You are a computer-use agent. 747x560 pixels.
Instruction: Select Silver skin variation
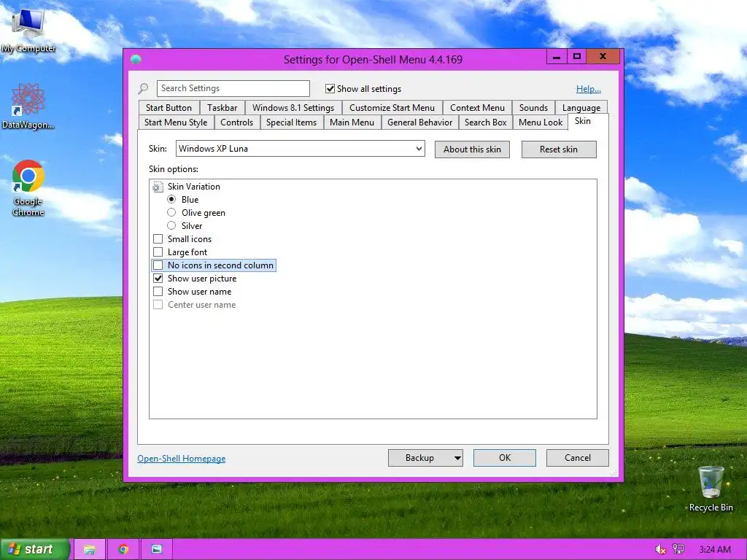pyautogui.click(x=171, y=226)
